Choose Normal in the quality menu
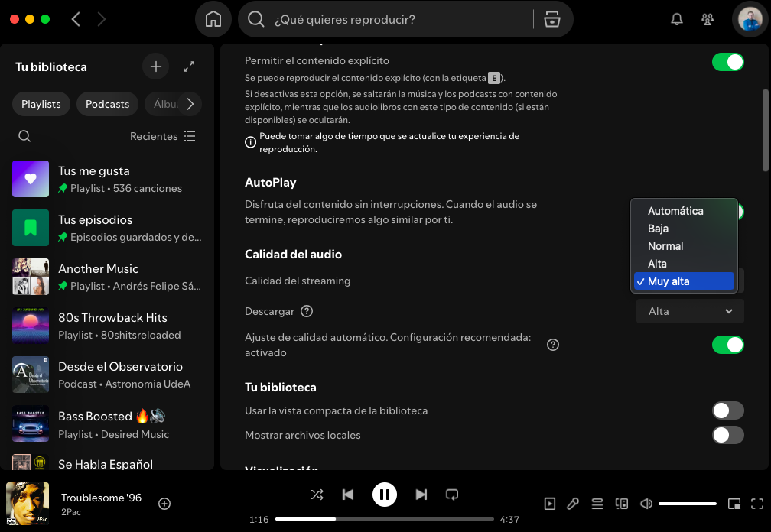 [665, 246]
